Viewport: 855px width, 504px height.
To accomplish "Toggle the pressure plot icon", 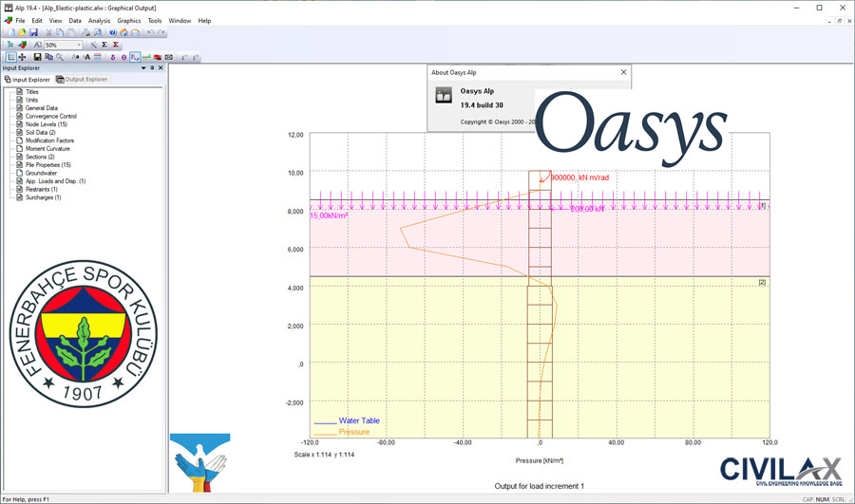I will (x=135, y=57).
